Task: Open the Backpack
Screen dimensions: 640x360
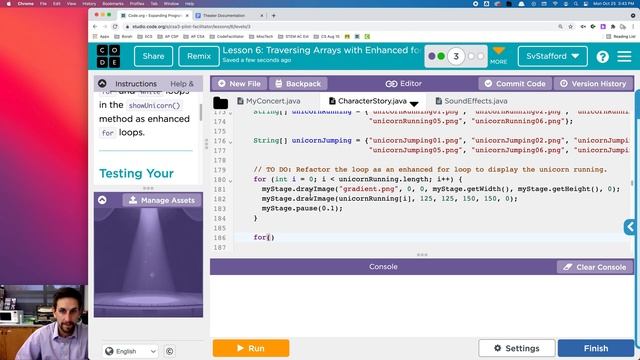Action: coord(298,84)
